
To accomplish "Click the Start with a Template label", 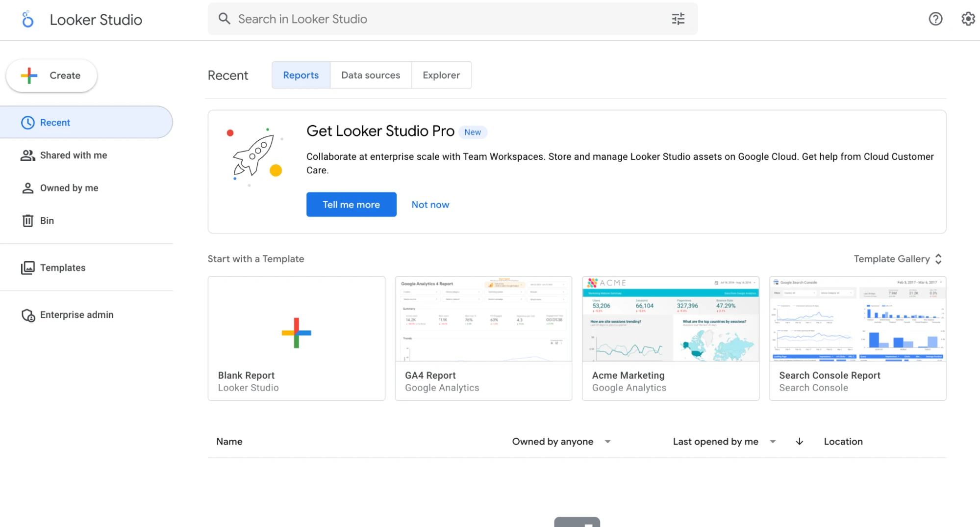I will click(256, 259).
